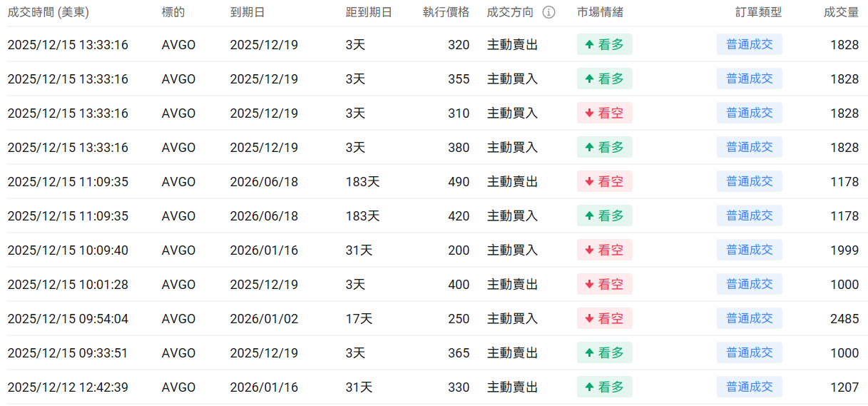The height and width of the screenshot is (406, 868).
Task: Click the 市場情緒 column header
Action: click(600, 13)
